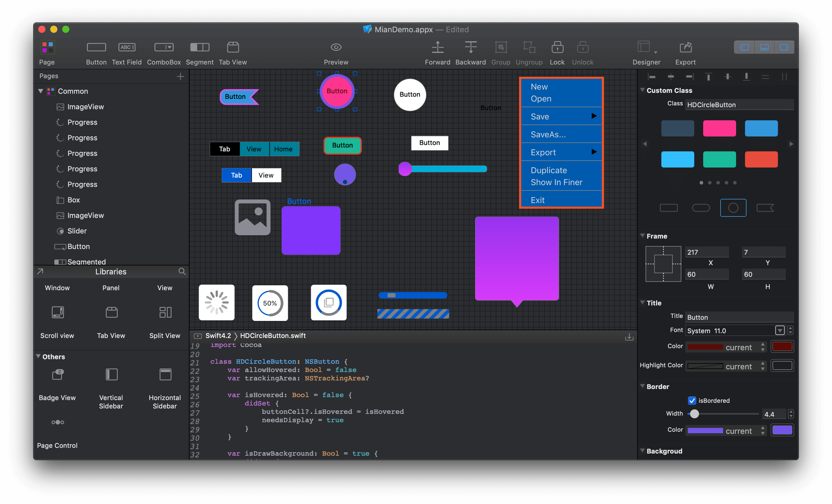The height and width of the screenshot is (504, 832).
Task: Pop out the Libraries panel arrow icon
Action: click(40, 271)
